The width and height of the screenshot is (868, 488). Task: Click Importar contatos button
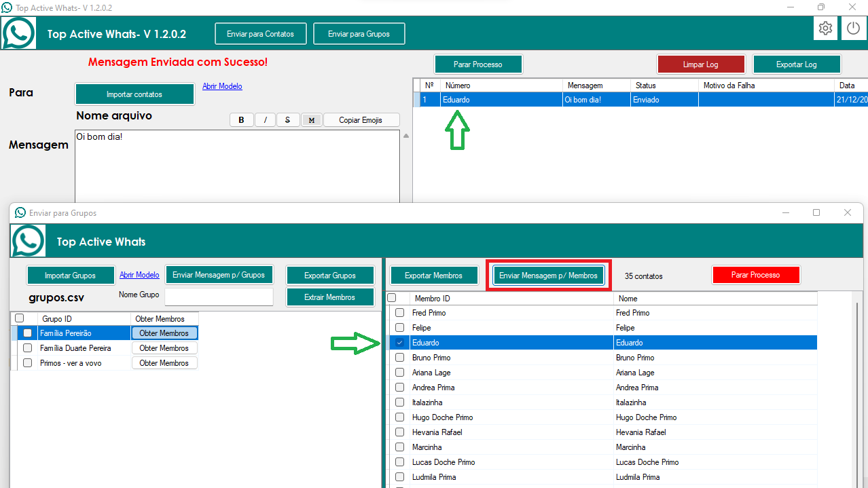(x=134, y=94)
